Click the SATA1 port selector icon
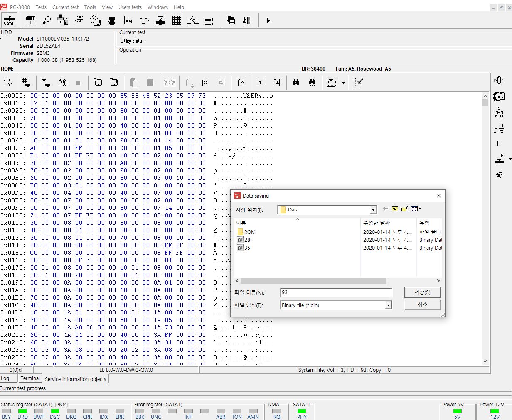 tap(10, 20)
